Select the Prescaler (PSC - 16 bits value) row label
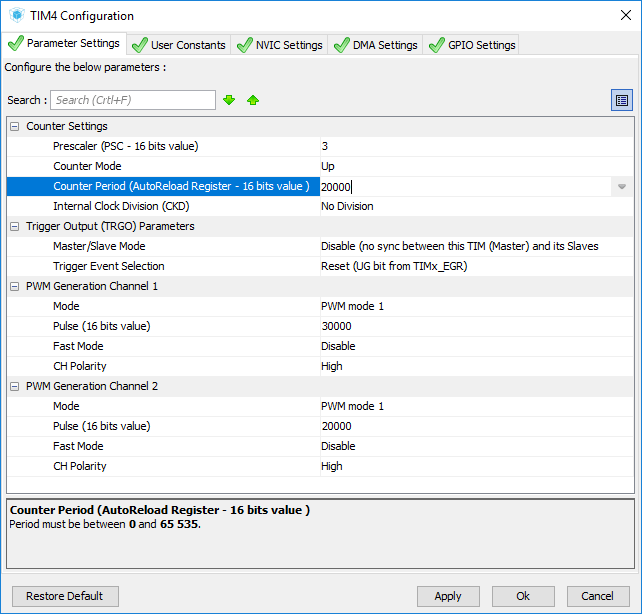The width and height of the screenshot is (642, 614). (x=126, y=146)
